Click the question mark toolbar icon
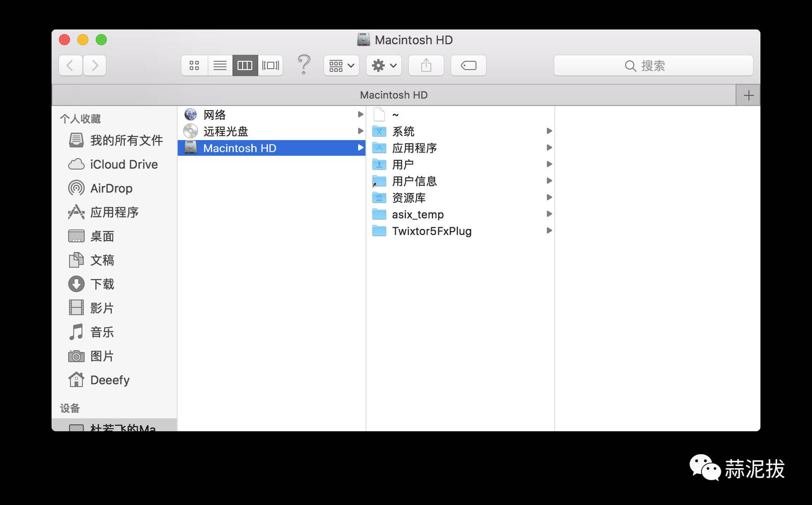The height and width of the screenshot is (505, 812). (x=304, y=65)
